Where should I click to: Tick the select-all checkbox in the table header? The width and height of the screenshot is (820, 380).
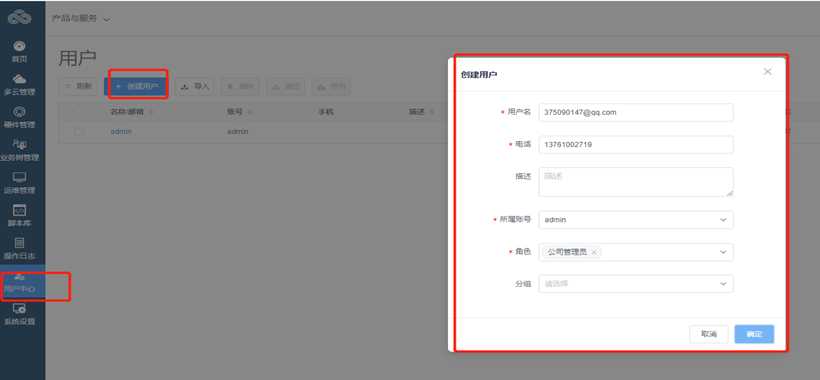tap(78, 112)
